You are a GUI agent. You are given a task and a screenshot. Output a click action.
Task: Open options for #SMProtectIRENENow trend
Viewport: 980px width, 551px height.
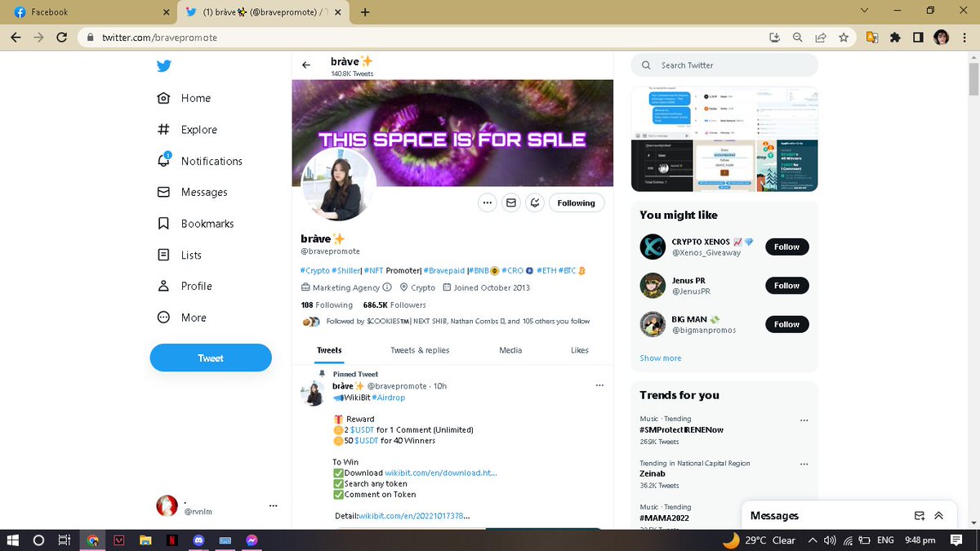click(804, 420)
